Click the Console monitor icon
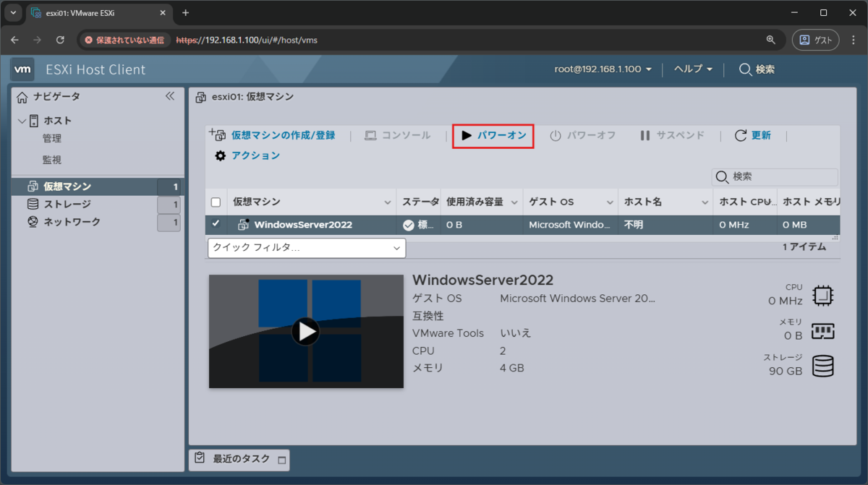Screen dimensions: 868x485 click(370, 136)
